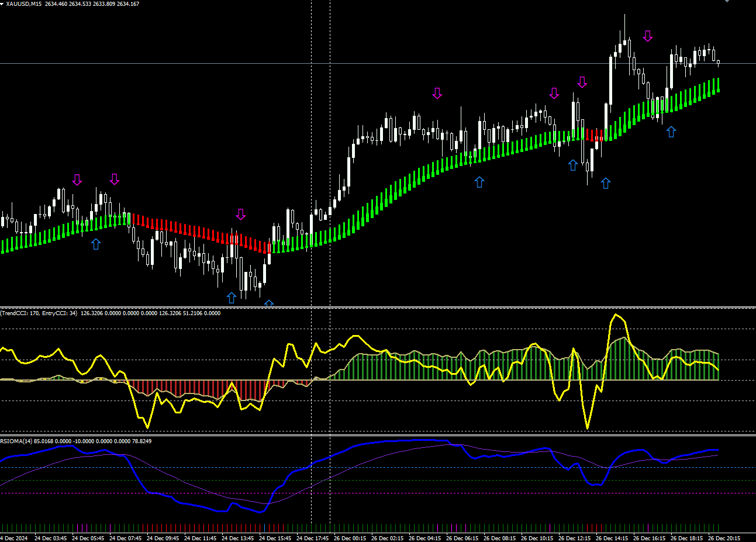Click blue buy arrow above 26 Dec 06:15
756x542 pixels.
coord(479,182)
